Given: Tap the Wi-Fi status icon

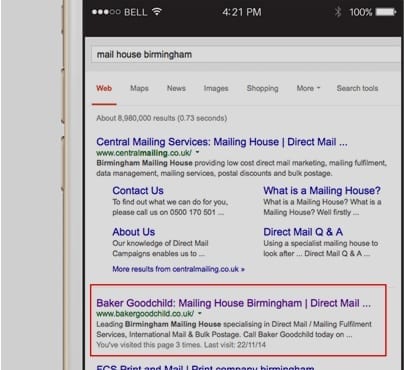Looking at the screenshot, I should click(157, 12).
